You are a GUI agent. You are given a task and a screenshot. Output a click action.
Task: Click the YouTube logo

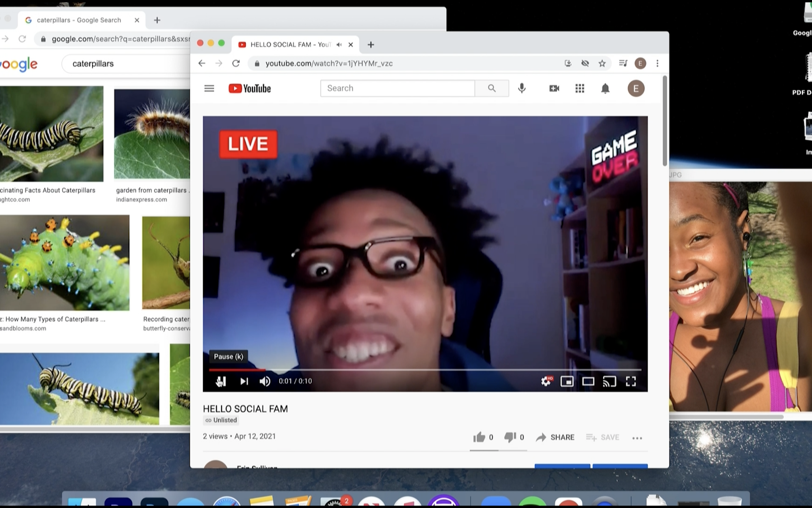click(x=249, y=88)
